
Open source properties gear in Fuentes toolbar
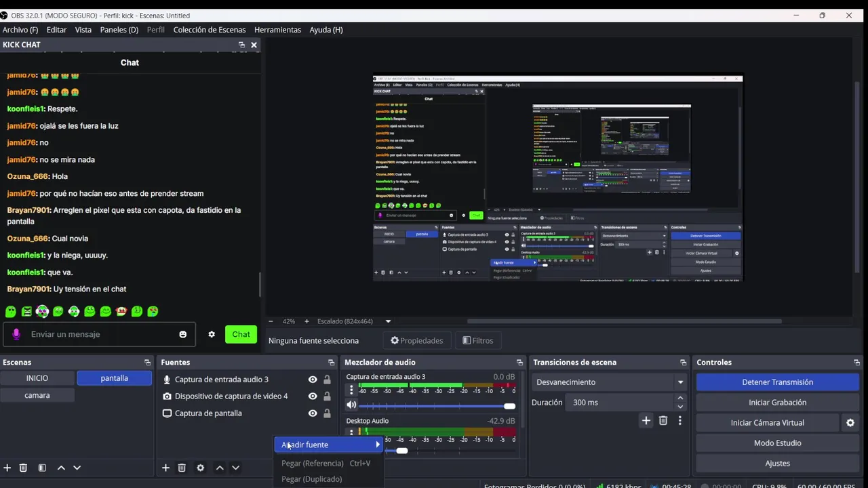(200, 468)
